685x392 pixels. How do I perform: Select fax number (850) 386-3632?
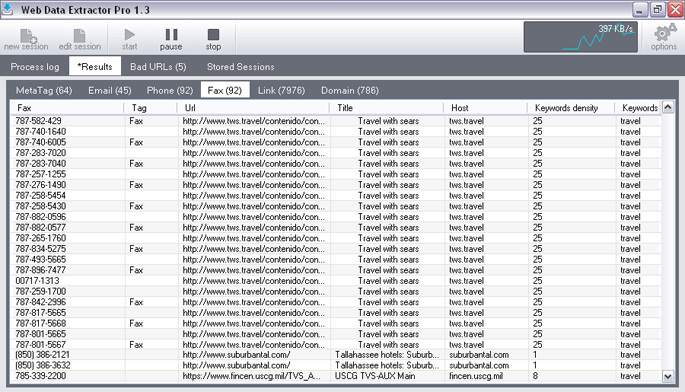43,365
